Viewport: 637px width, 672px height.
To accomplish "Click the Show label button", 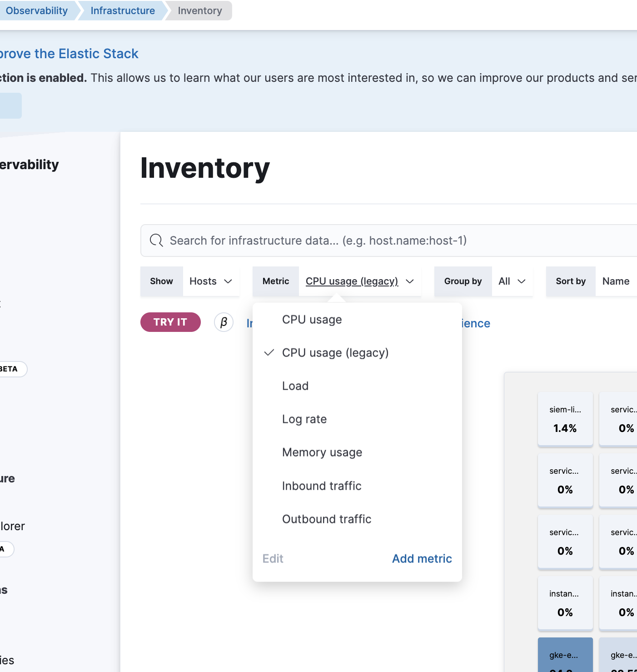I will click(x=161, y=281).
